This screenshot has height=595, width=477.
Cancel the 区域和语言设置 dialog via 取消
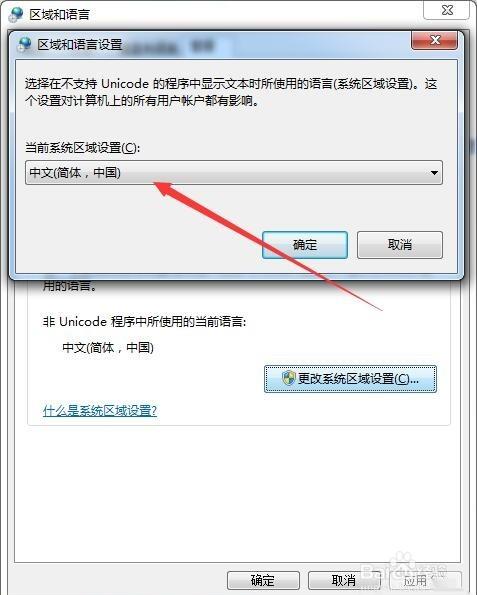pos(400,245)
